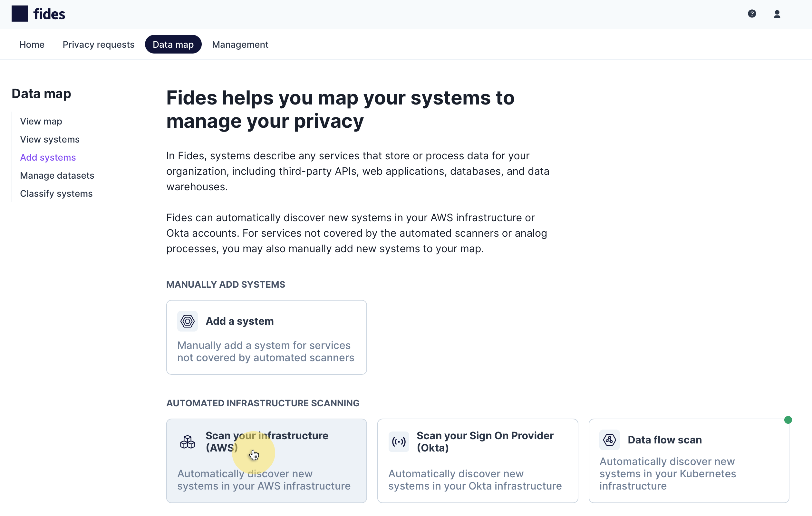Click text 'systems in your Kubernetes infrastructure'
The width and height of the screenshot is (812, 516).
coord(668,480)
